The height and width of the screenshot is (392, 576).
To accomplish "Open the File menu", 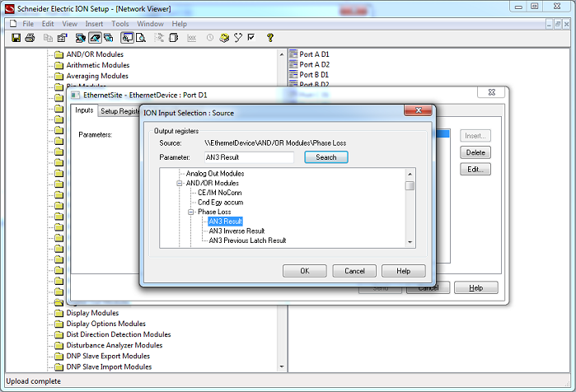I will coord(28,24).
